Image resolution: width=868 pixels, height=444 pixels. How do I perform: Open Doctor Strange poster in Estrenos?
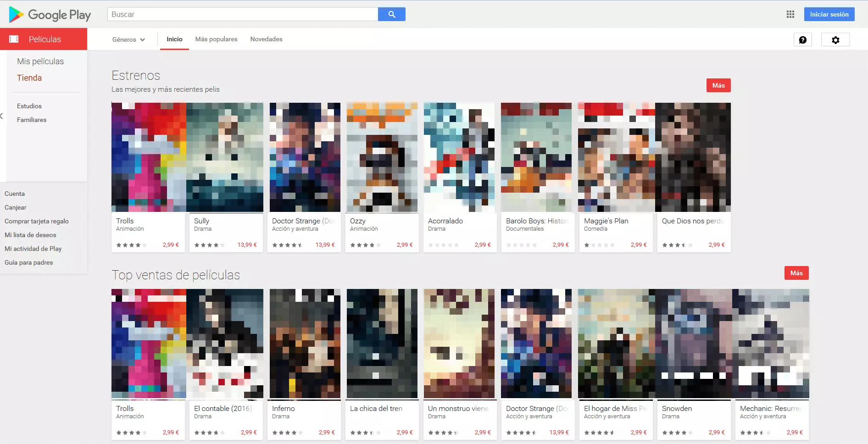305,157
